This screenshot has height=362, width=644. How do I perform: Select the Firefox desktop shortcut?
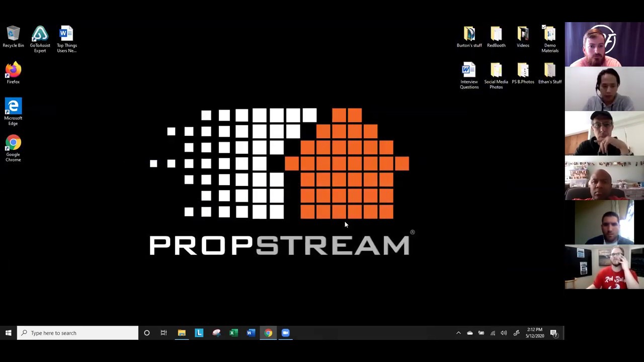point(13,73)
